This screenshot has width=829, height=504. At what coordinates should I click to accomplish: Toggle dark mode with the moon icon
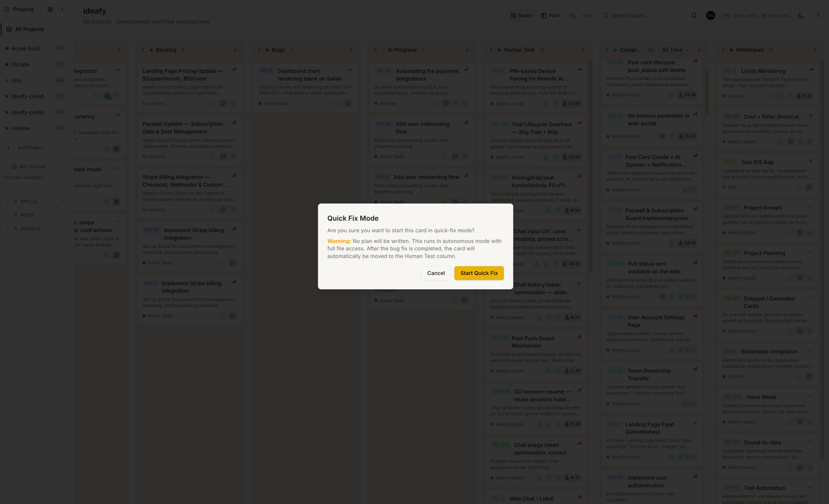pyautogui.click(x=801, y=16)
